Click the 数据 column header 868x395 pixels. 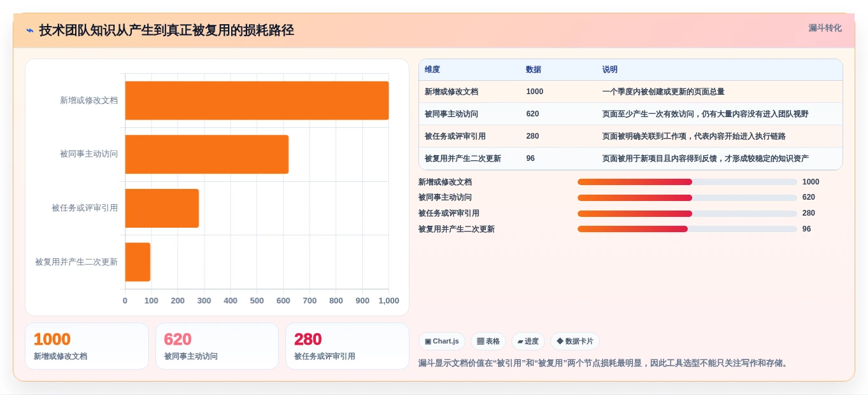(x=534, y=69)
